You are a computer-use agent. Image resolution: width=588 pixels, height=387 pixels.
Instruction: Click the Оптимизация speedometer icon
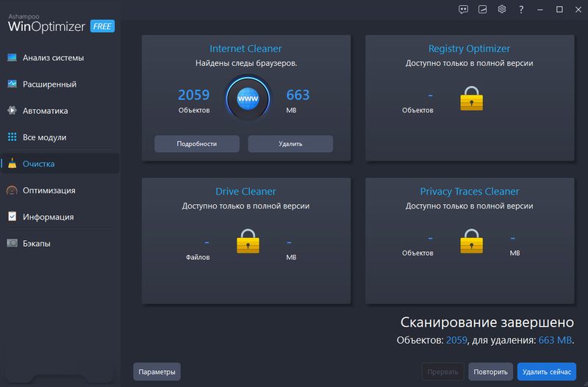(x=12, y=190)
